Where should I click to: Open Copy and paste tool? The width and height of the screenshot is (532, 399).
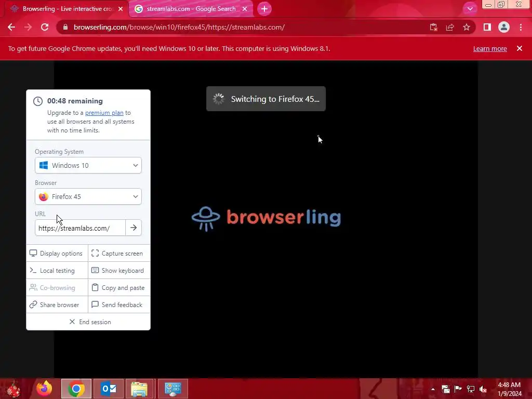(x=119, y=288)
